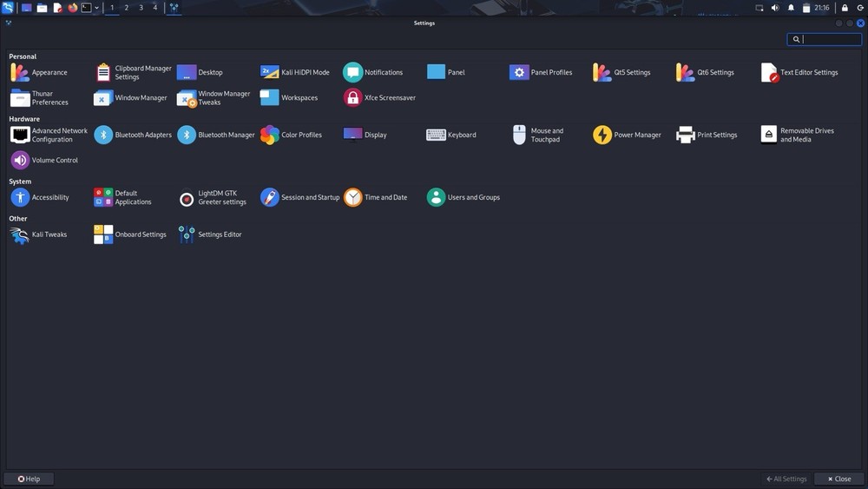This screenshot has height=489, width=868.
Task: Open Print Settings
Action: pyautogui.click(x=707, y=135)
